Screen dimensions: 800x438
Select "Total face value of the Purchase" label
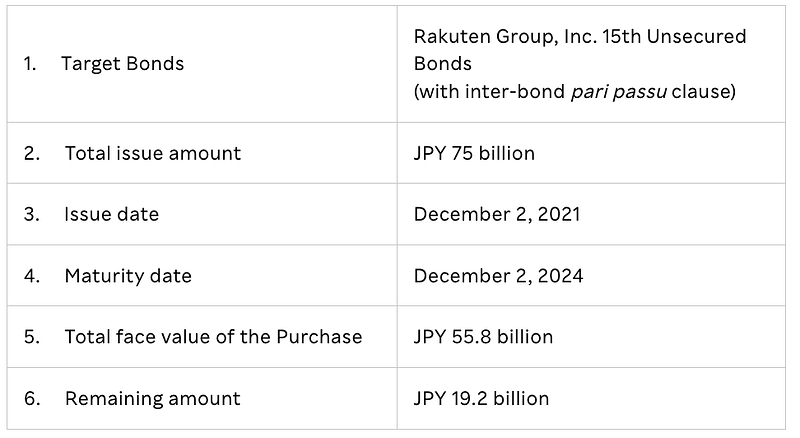point(213,337)
